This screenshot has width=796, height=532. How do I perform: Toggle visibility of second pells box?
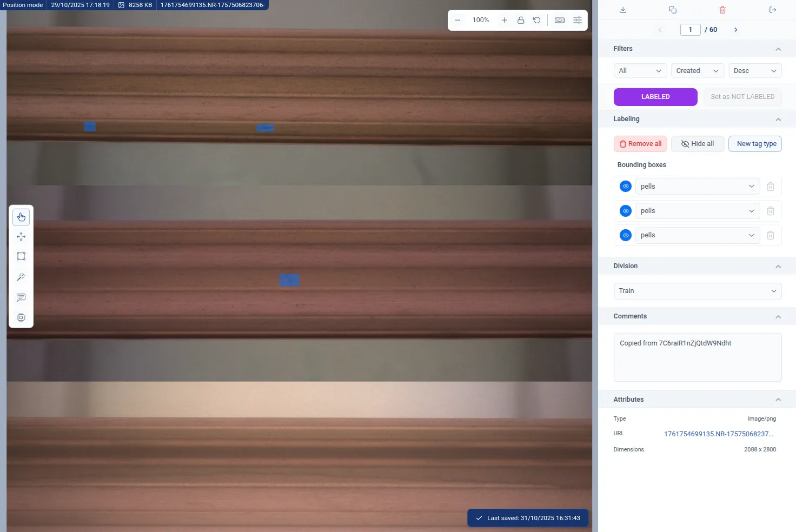pyautogui.click(x=626, y=211)
